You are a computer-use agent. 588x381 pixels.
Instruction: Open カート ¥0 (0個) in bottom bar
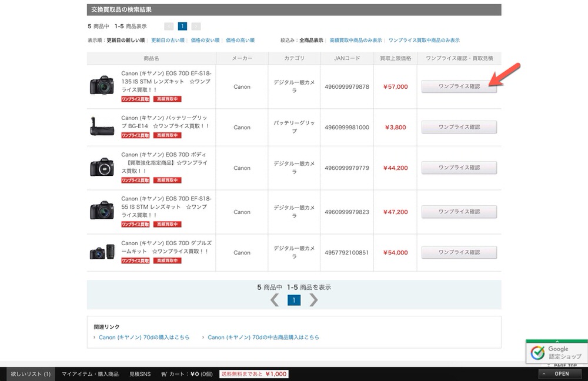187,374
